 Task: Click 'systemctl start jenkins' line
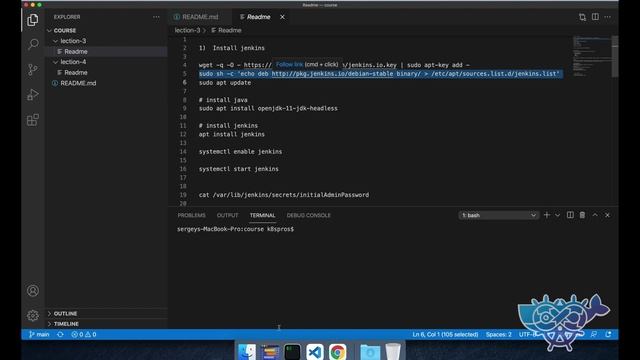pyautogui.click(x=238, y=169)
